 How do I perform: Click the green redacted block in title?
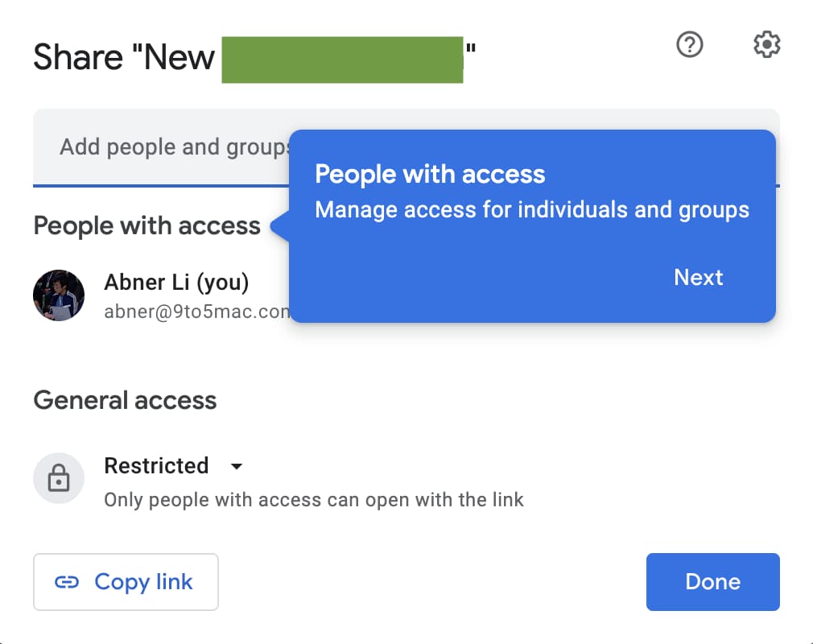342,59
